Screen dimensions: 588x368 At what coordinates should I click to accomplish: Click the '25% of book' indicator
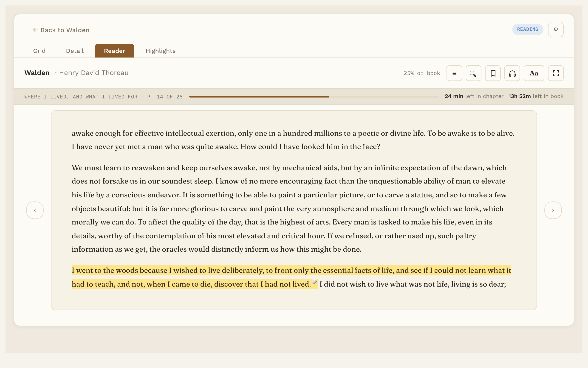pos(422,73)
